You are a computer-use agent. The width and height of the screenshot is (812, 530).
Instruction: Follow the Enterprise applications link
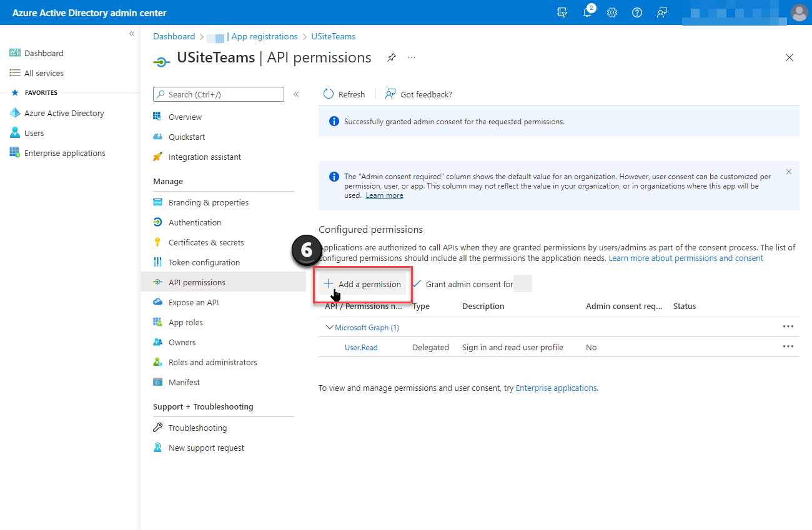(x=556, y=388)
